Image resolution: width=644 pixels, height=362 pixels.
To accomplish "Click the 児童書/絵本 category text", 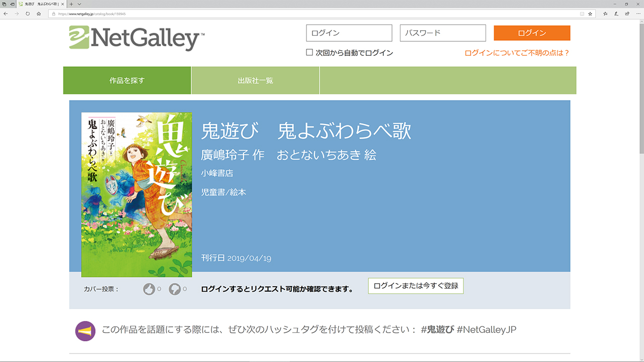I will coord(223,192).
